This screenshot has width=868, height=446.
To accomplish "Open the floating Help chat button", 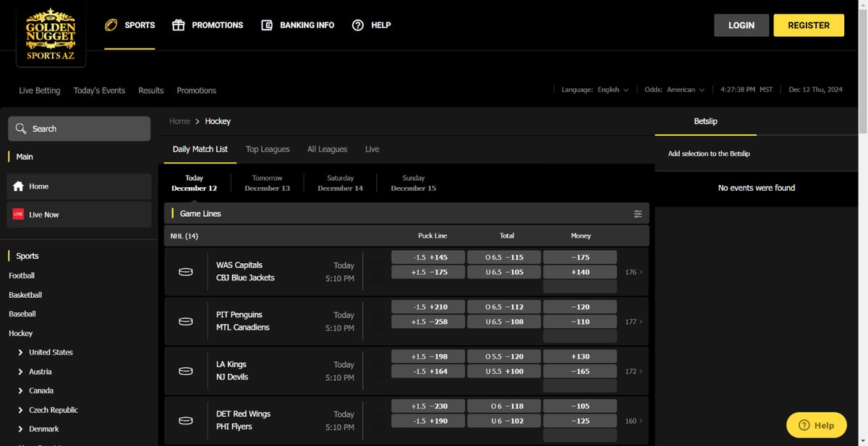I will [x=816, y=425].
